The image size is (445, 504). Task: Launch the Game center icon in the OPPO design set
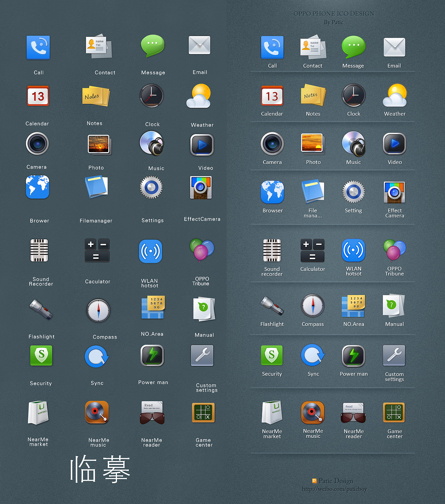click(394, 413)
